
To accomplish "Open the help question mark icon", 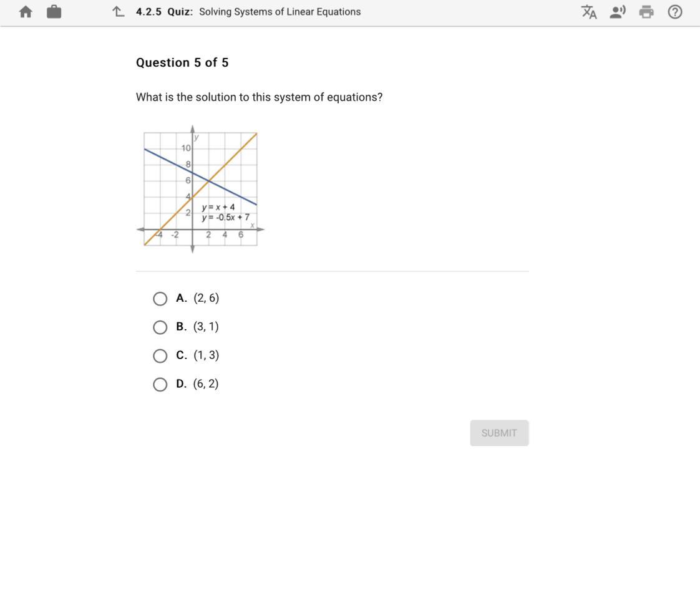I will [x=674, y=12].
